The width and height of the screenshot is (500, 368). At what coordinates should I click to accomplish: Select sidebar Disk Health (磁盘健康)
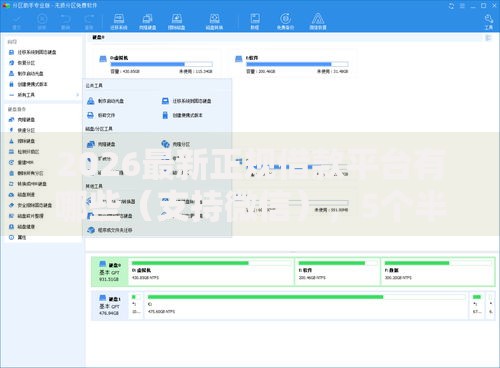(x=22, y=227)
